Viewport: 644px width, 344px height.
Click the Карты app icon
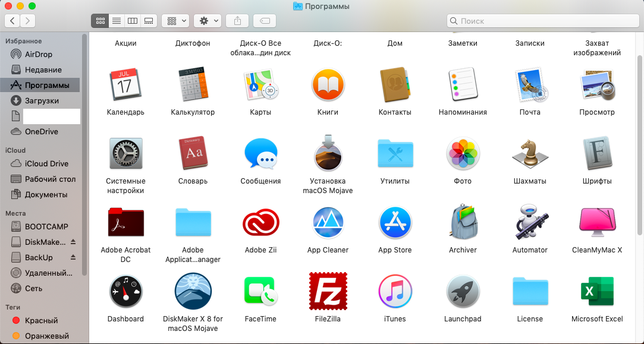[260, 86]
